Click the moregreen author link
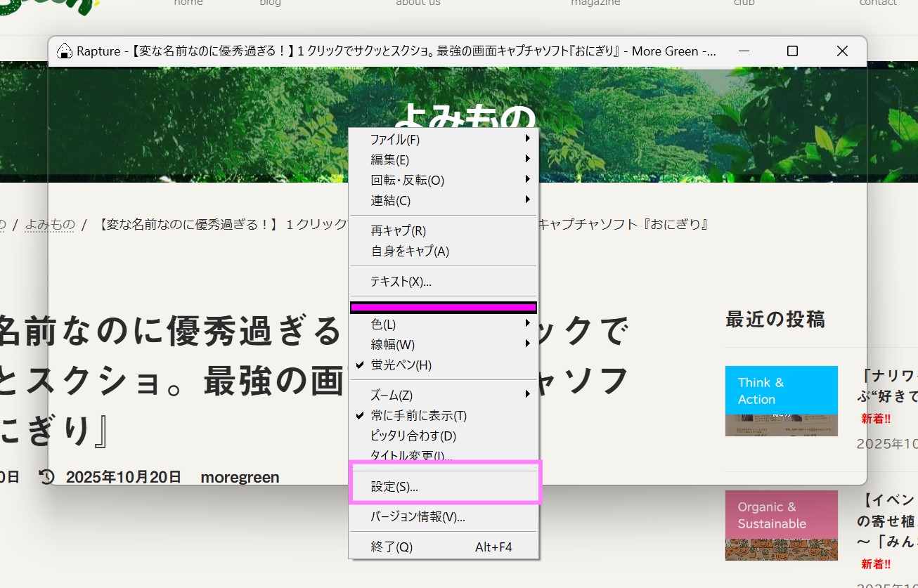This screenshot has height=588, width=918. pos(240,477)
